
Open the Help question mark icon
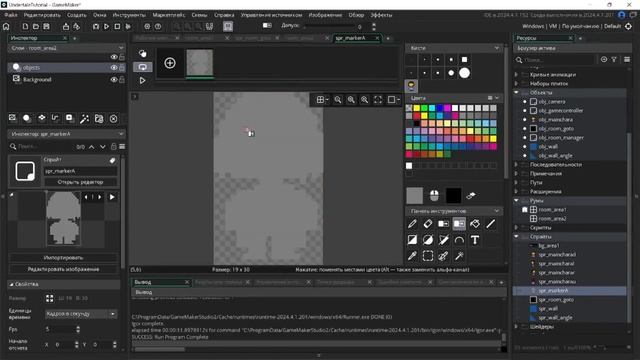(x=158, y=27)
